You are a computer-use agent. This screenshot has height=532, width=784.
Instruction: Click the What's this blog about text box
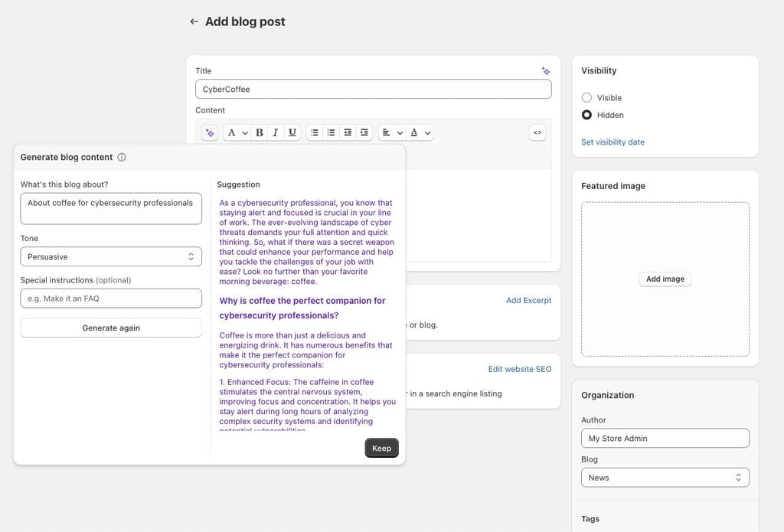[111, 208]
